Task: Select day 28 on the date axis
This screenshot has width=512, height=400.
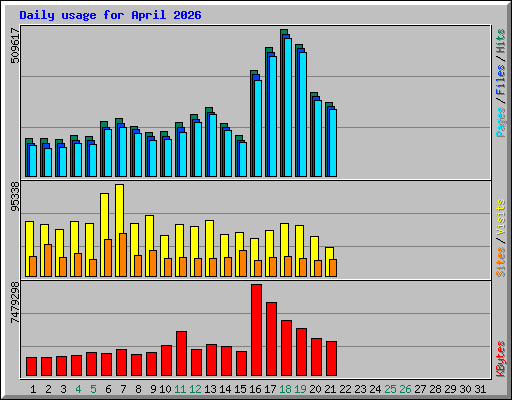Action: [435, 389]
